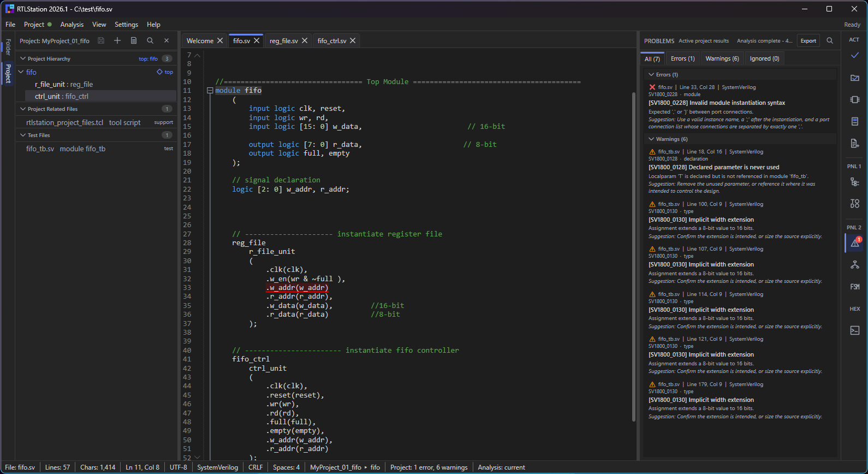
Task: Open the HEX panel icon
Action: point(855,309)
